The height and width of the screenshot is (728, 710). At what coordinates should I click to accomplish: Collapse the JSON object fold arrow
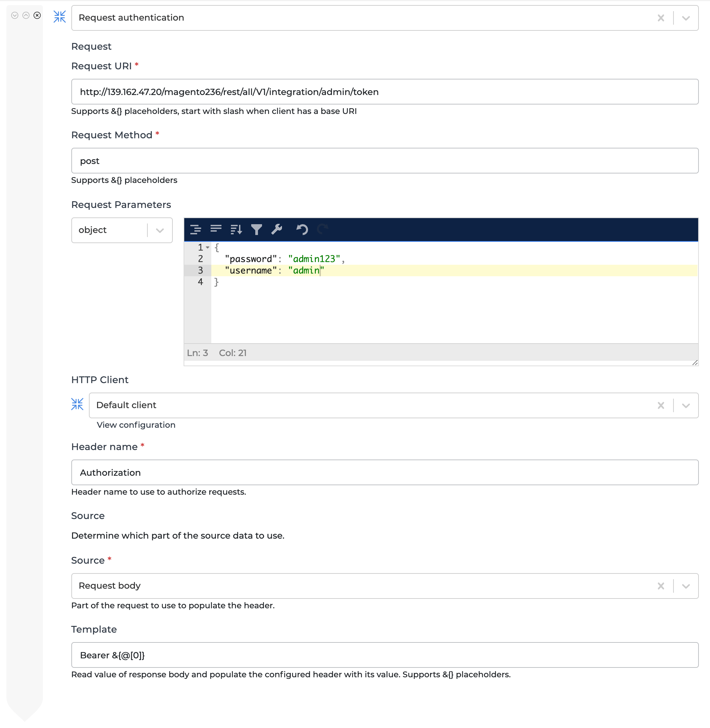(x=208, y=247)
